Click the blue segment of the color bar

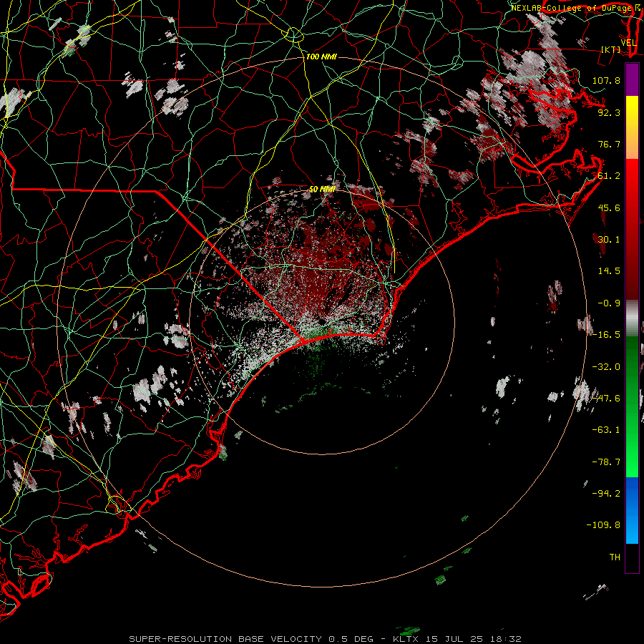coord(632,510)
